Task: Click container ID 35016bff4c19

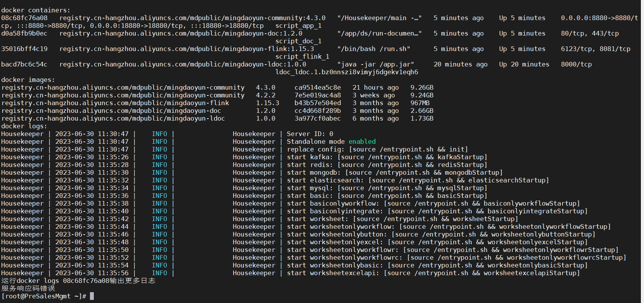Action: pyautogui.click(x=24, y=49)
